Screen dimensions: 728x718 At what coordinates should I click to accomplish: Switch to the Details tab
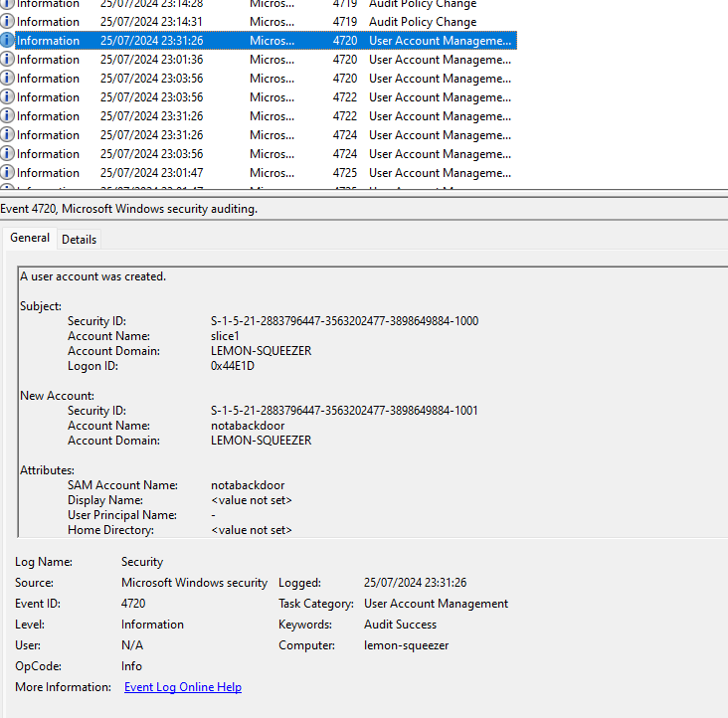tap(80, 240)
